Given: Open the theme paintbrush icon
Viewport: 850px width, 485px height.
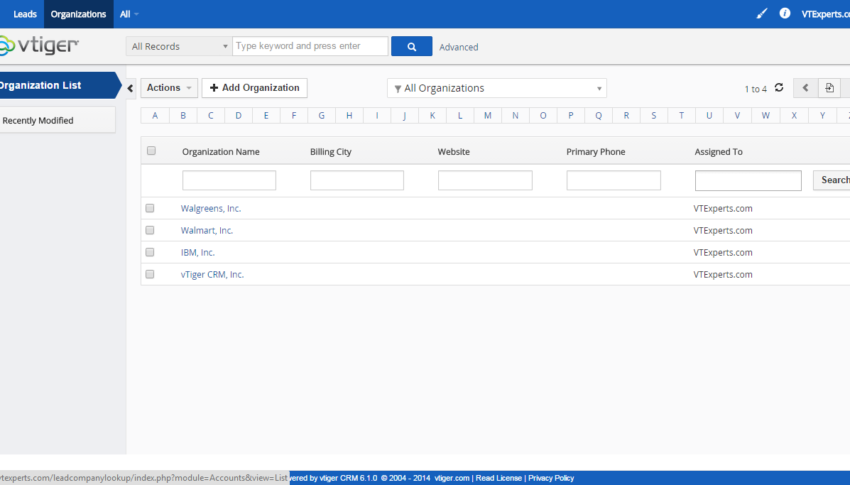Looking at the screenshot, I should coord(762,14).
